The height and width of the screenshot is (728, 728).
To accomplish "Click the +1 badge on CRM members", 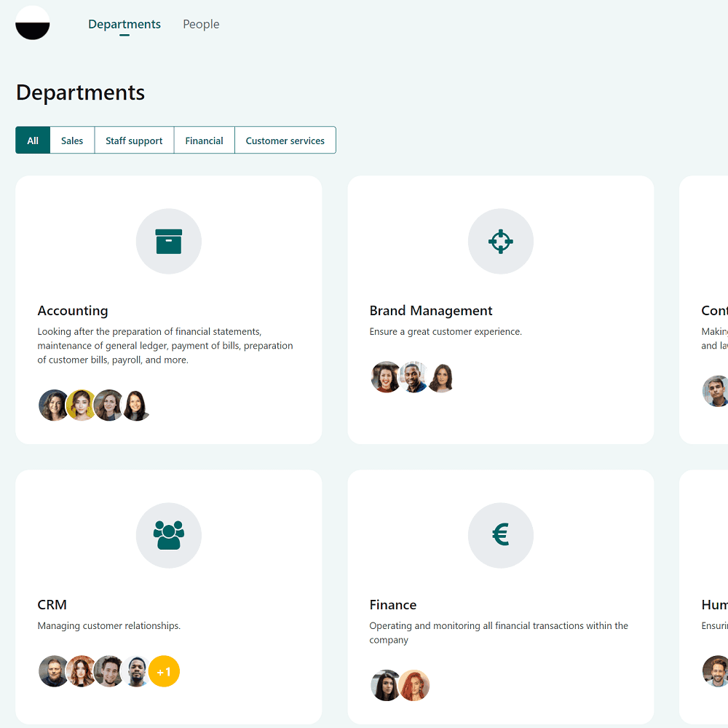I will pos(164,671).
